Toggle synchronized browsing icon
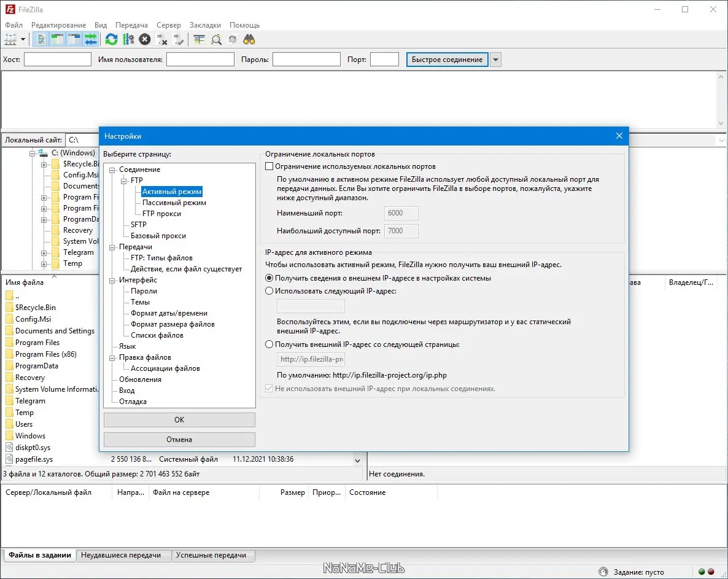 pos(233,39)
